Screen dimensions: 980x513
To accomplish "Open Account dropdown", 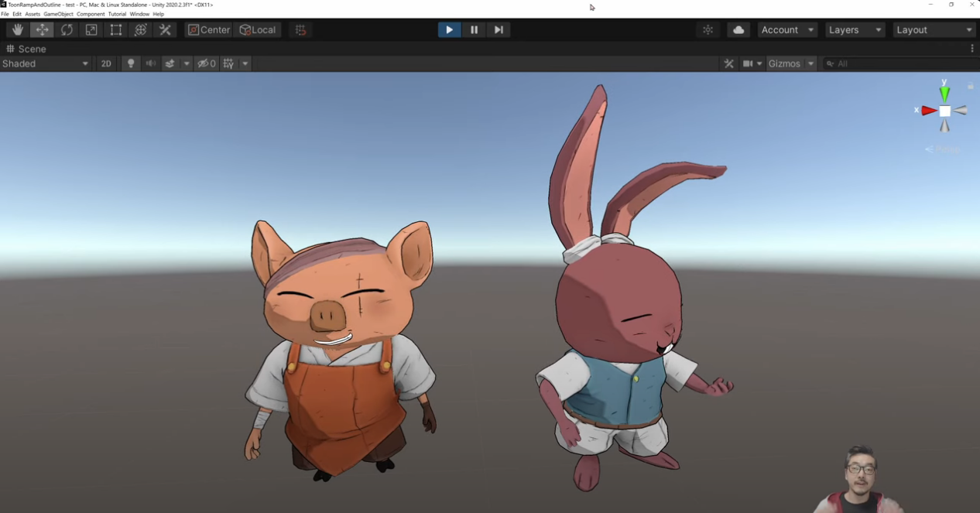I will [788, 29].
